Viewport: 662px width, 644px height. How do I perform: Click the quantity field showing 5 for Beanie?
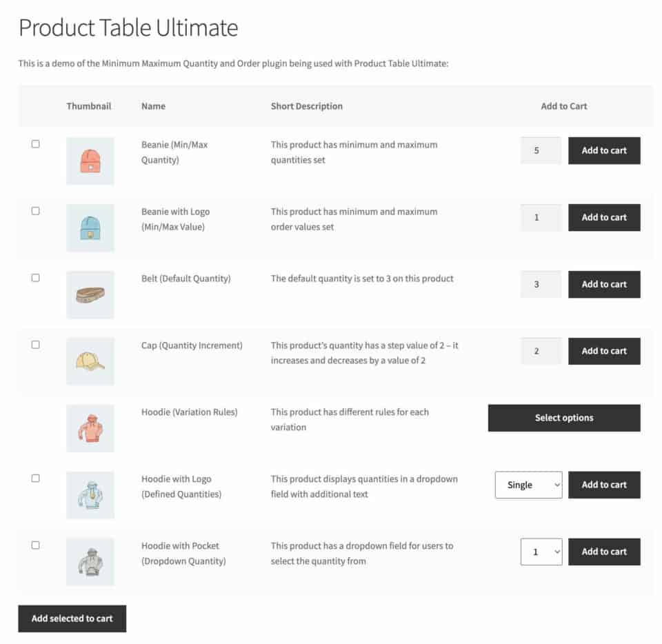click(x=541, y=150)
